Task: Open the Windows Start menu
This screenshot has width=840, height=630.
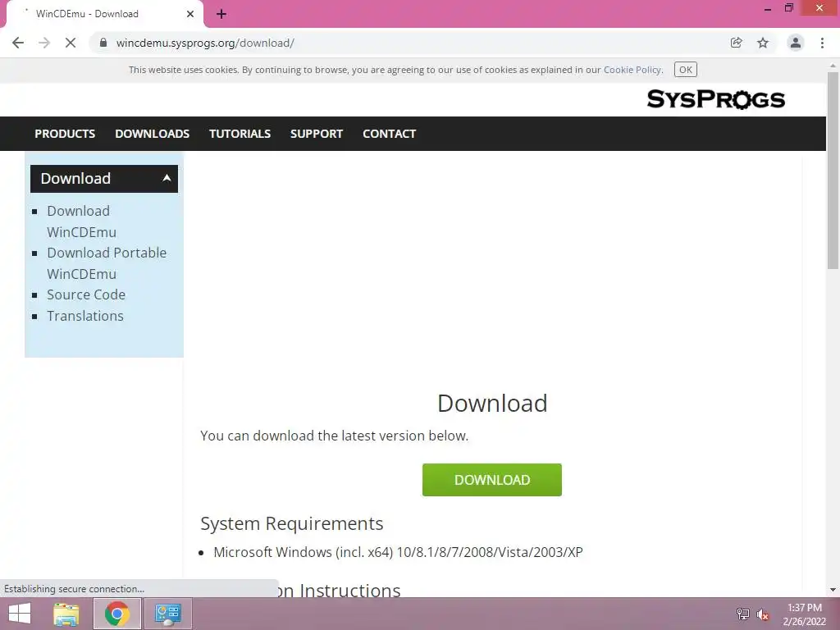Action: point(20,614)
